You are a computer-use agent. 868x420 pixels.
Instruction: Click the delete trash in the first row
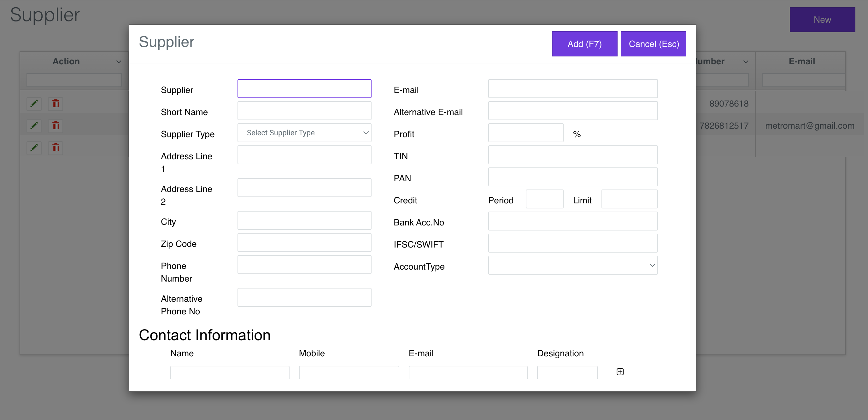(56, 103)
